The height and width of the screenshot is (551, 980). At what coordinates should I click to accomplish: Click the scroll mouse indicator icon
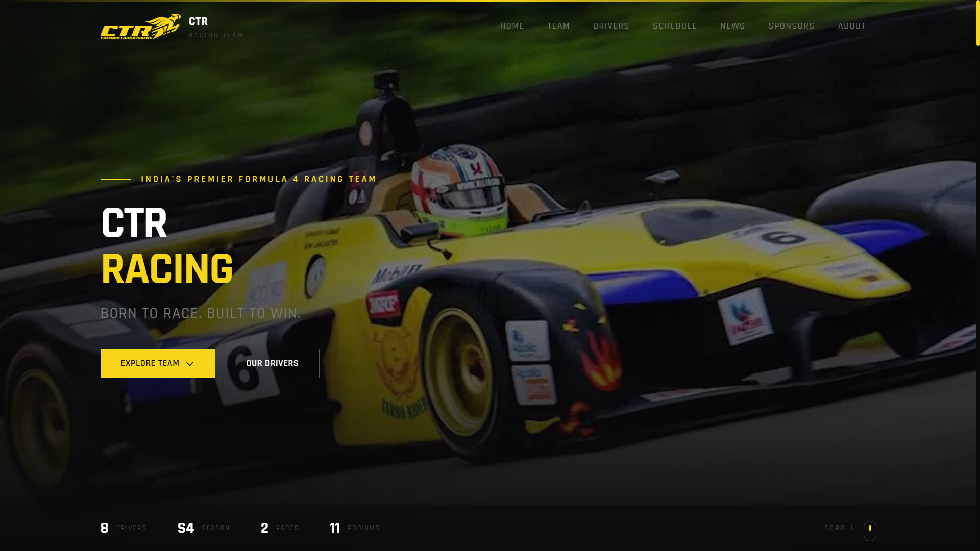[870, 531]
